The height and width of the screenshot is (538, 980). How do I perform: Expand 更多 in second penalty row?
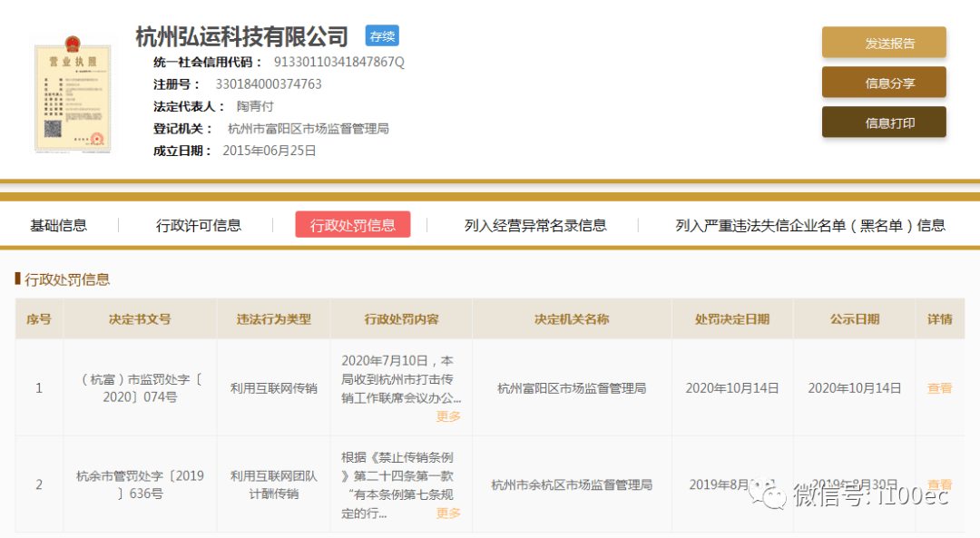pyautogui.click(x=448, y=514)
